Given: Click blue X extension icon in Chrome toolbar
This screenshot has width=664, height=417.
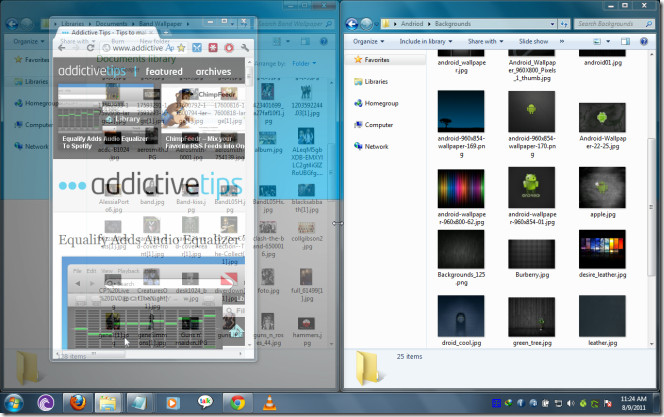Looking at the screenshot, I should tap(197, 48).
